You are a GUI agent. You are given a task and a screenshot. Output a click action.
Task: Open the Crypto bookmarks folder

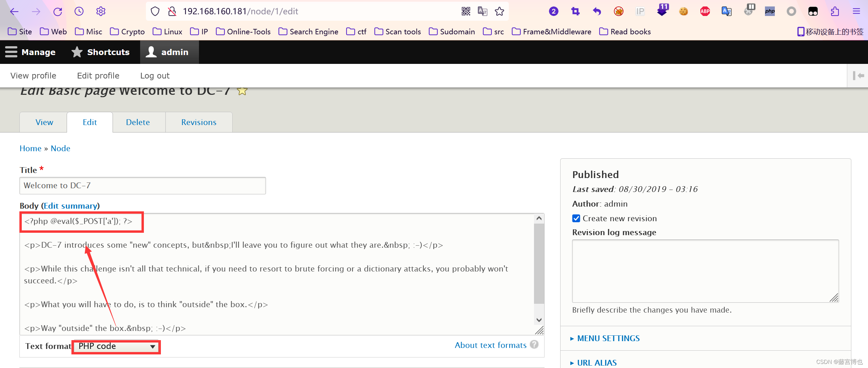tap(127, 32)
